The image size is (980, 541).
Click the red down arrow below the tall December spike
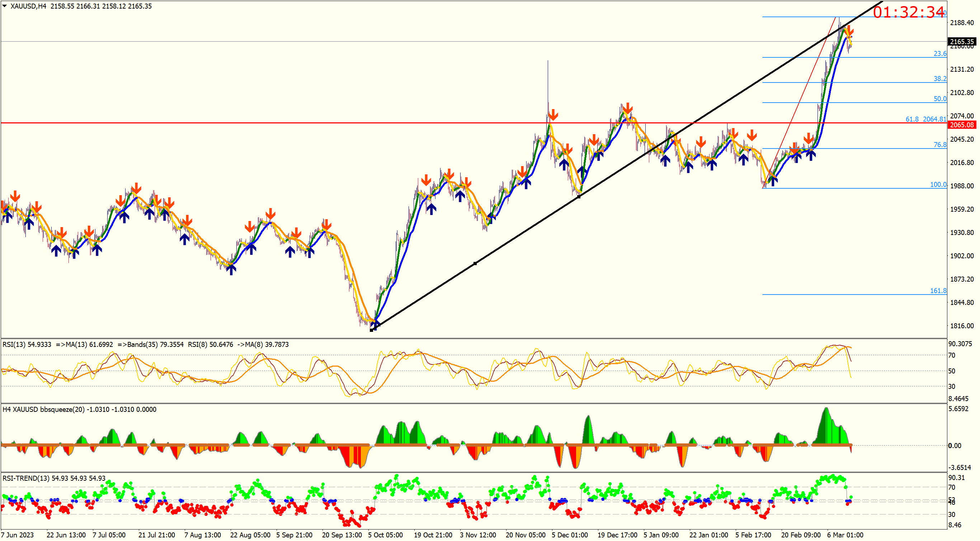(553, 114)
